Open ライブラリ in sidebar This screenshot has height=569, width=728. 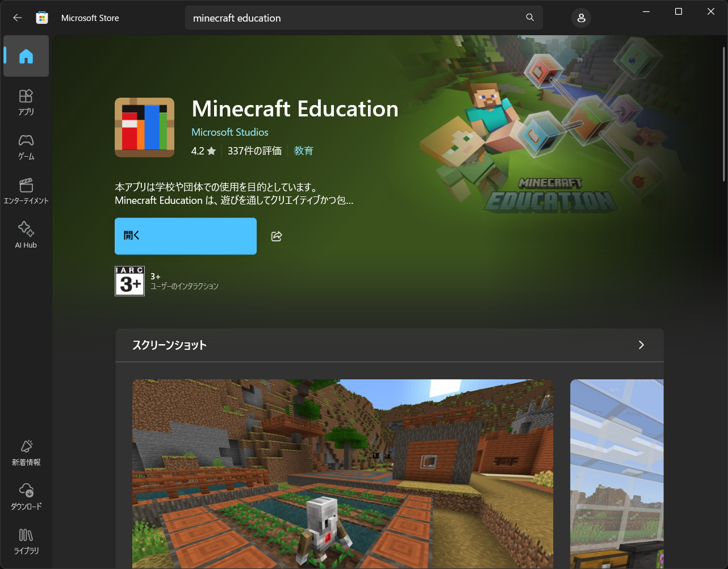[26, 541]
